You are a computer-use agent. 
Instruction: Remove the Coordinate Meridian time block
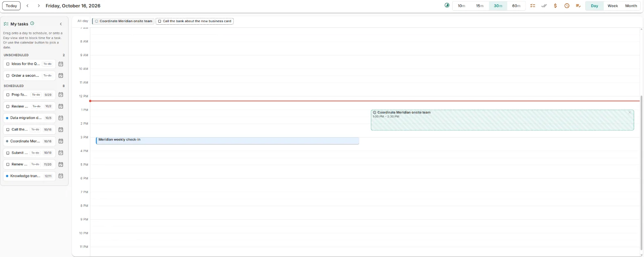click(630, 112)
